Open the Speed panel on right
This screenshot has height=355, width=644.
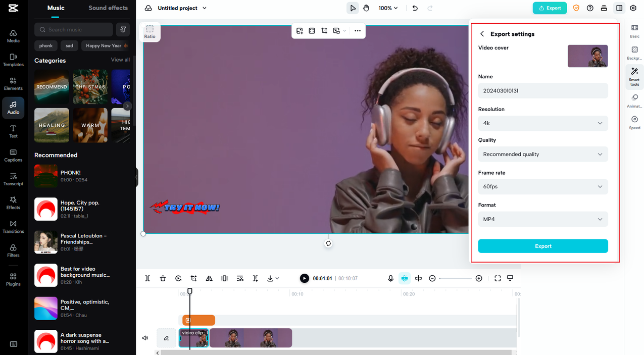tap(634, 123)
